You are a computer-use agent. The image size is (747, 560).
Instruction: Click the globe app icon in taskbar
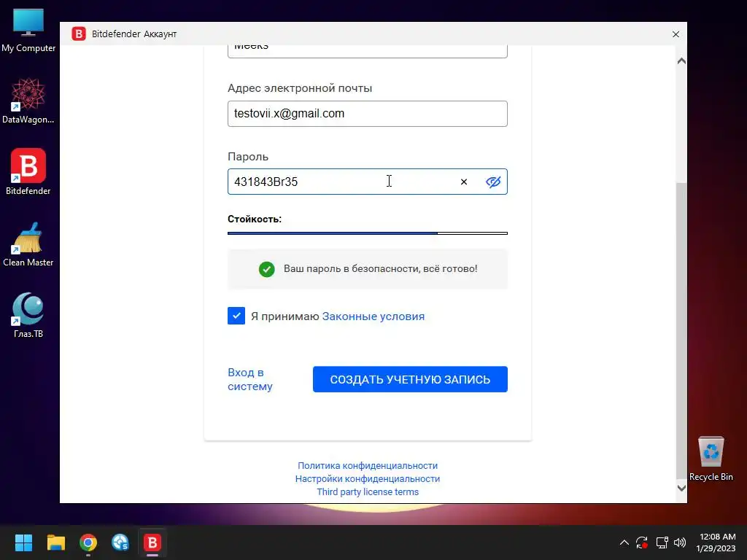coord(120,542)
